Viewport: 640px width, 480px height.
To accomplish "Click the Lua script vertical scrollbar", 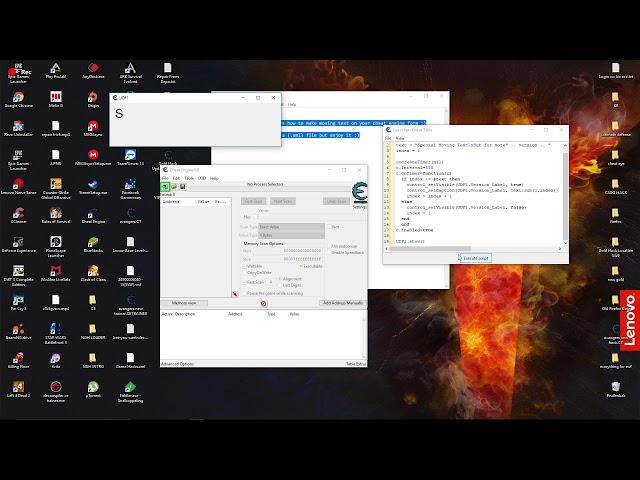I will click(x=565, y=194).
